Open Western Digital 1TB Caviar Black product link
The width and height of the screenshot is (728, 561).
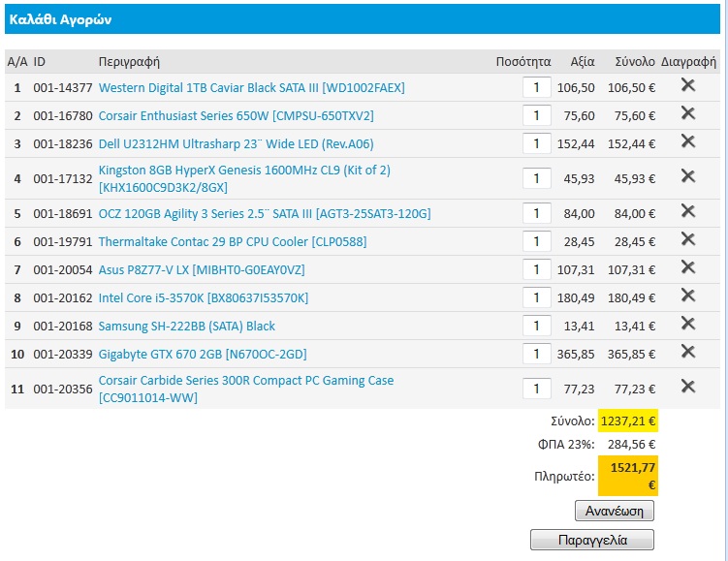pos(252,88)
